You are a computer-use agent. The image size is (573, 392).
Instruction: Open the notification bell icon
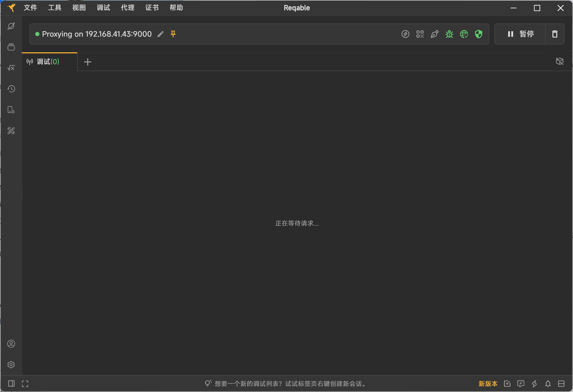(548, 384)
